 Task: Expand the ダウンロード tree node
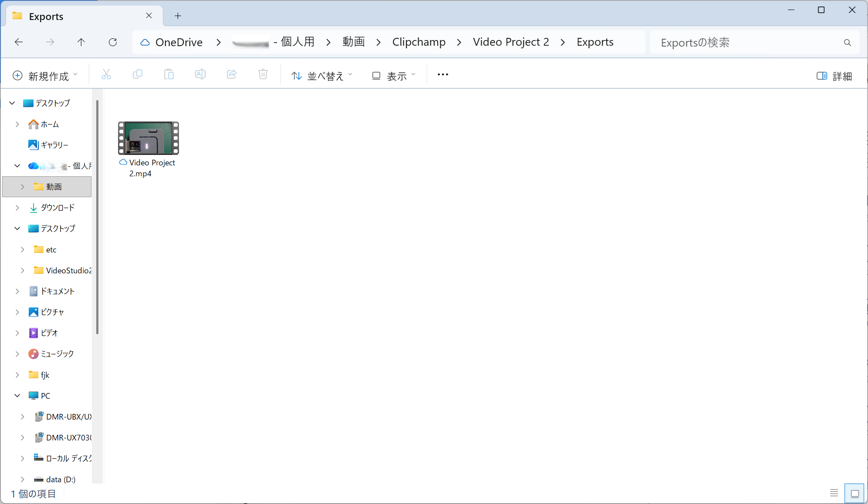point(17,208)
